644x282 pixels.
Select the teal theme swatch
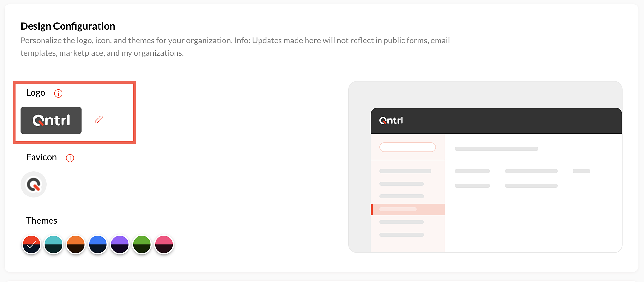(53, 244)
